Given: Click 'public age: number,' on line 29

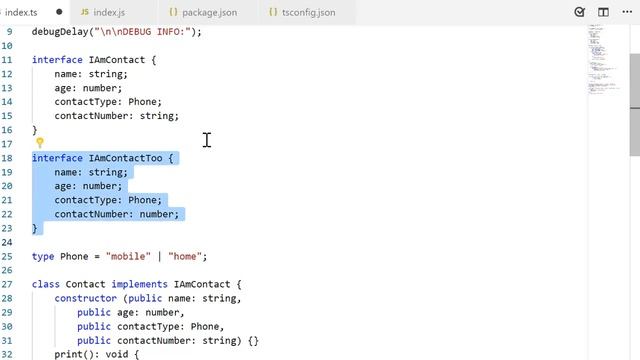Looking at the screenshot, I should pyautogui.click(x=131, y=312).
